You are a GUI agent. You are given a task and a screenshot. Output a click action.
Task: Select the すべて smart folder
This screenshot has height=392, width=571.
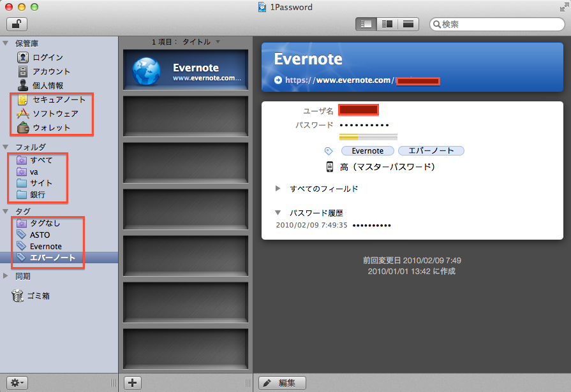[x=35, y=160]
